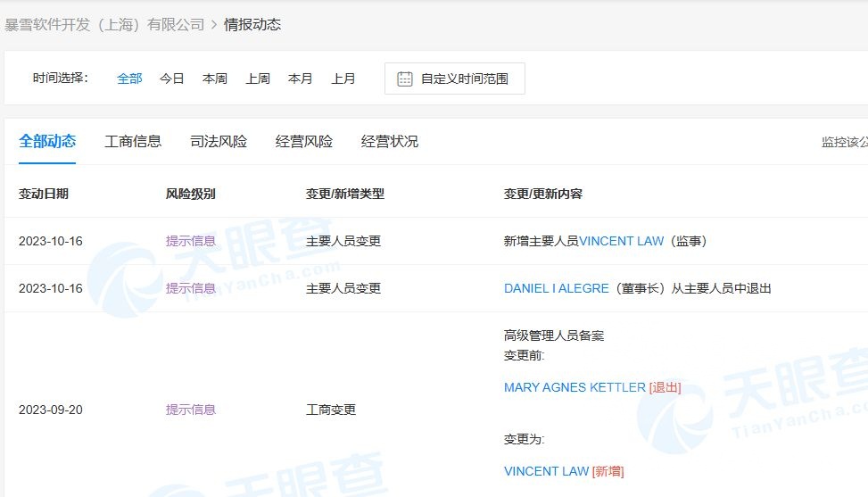
Task: Click 变更/新增类型 column header
Action: [x=345, y=194]
